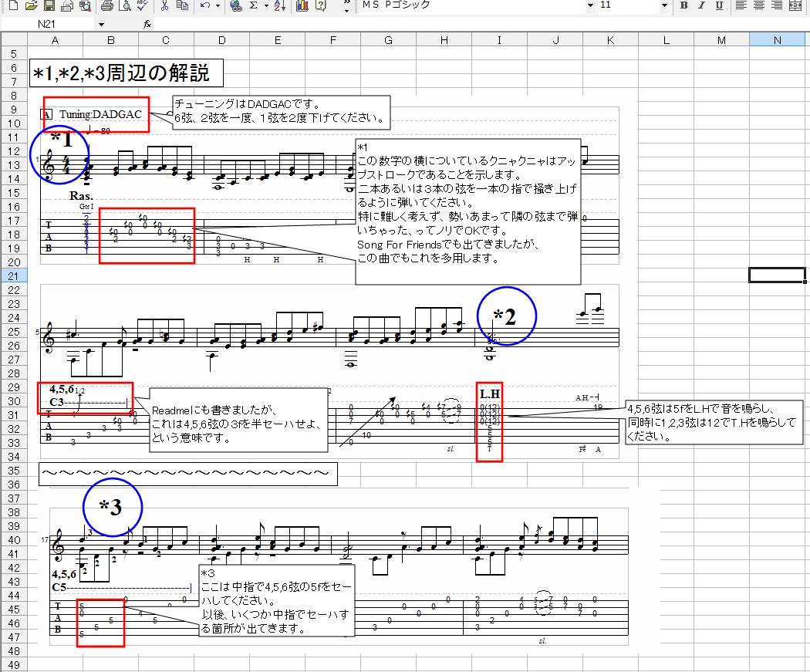Run the spelling check (ABC) tool
810x672 pixels.
point(143,6)
